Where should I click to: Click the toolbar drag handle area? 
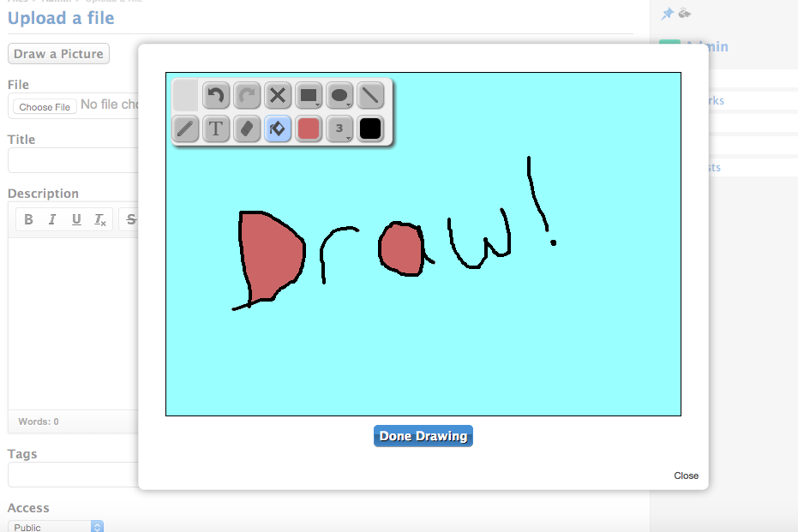pos(185,95)
